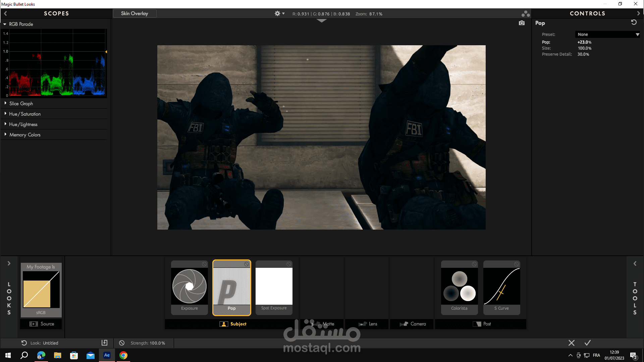
Task: Select the Spot Exposure tool thumbnail
Action: click(x=274, y=287)
